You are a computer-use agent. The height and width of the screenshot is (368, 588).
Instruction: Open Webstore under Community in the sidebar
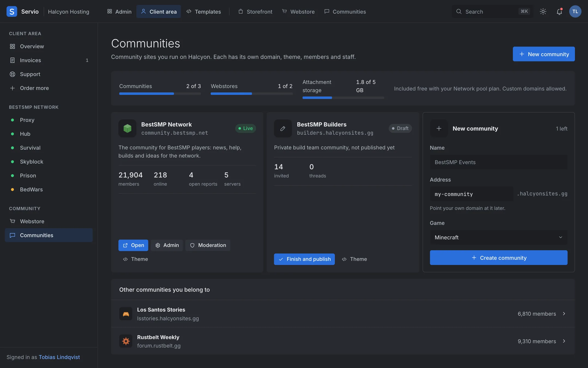coord(49,221)
